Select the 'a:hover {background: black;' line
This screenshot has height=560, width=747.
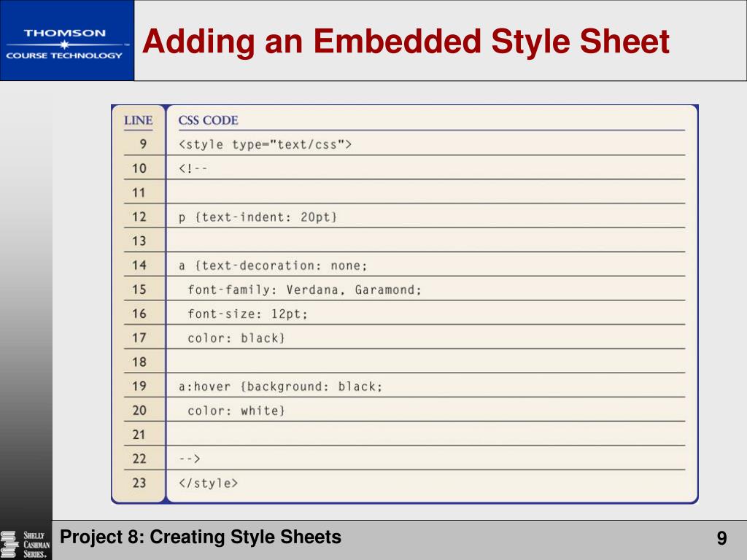click(281, 386)
